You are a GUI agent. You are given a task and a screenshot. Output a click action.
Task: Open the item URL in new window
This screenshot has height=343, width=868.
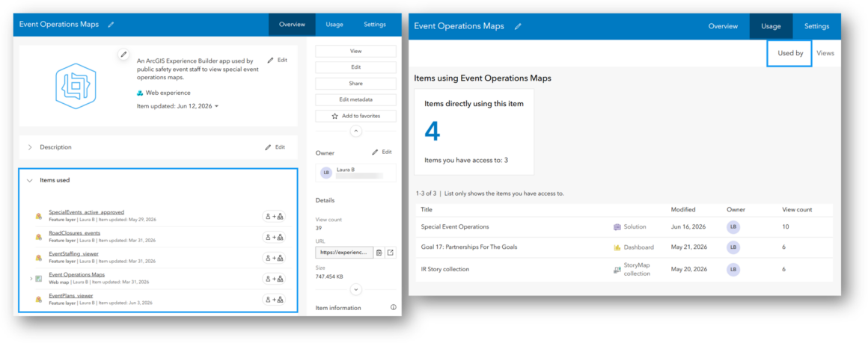391,253
